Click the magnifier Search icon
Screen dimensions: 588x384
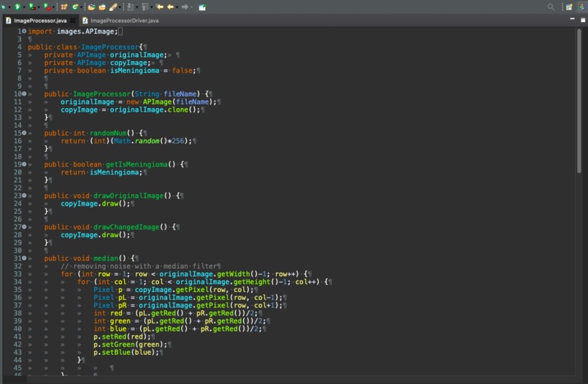[551, 7]
